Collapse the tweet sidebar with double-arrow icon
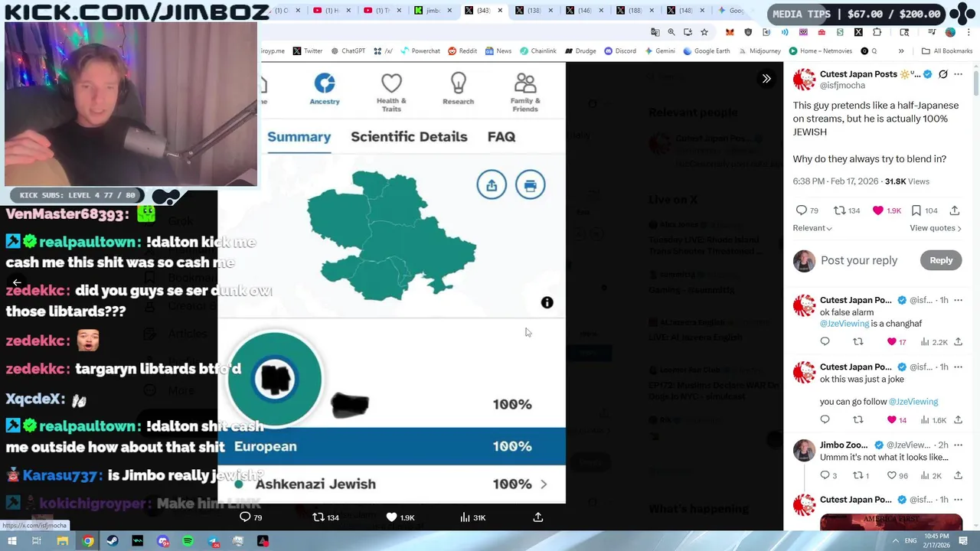The width and height of the screenshot is (980, 551). click(x=766, y=78)
